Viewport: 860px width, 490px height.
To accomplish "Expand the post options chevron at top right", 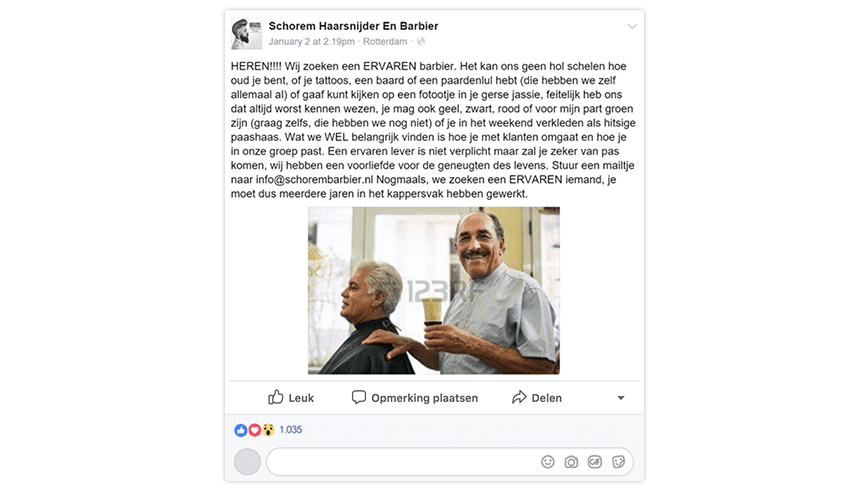I will 632,26.
